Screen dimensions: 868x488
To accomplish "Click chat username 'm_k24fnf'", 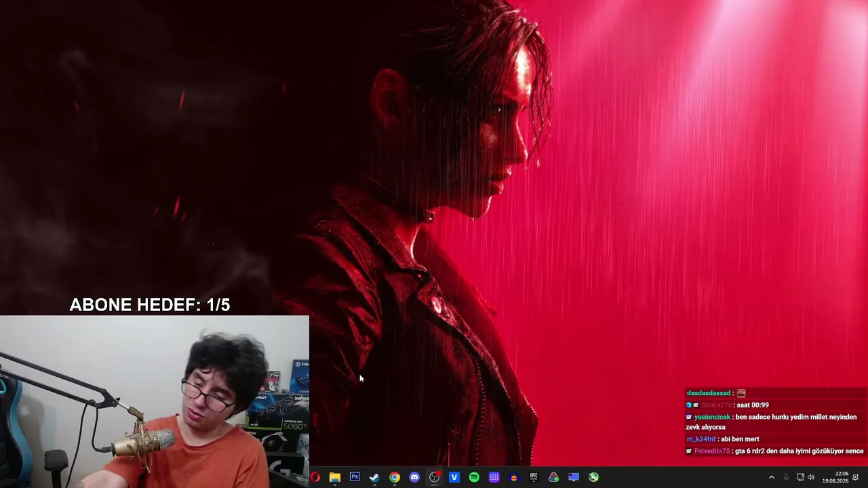I will click(702, 439).
